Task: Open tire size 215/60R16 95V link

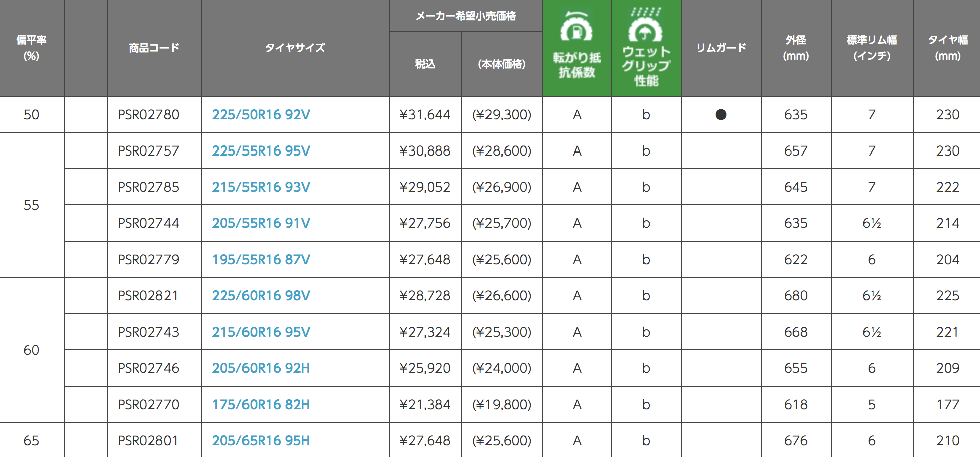Action: click(x=261, y=332)
